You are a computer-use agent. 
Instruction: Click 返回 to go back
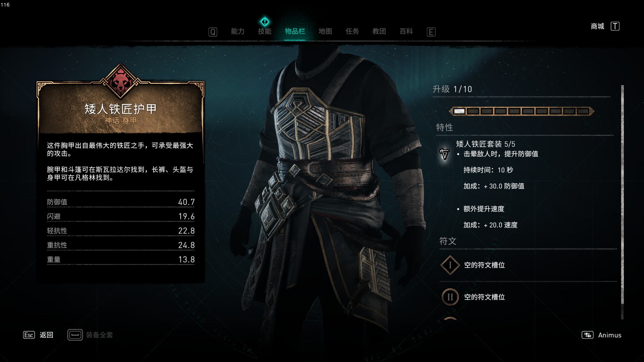[x=46, y=335]
